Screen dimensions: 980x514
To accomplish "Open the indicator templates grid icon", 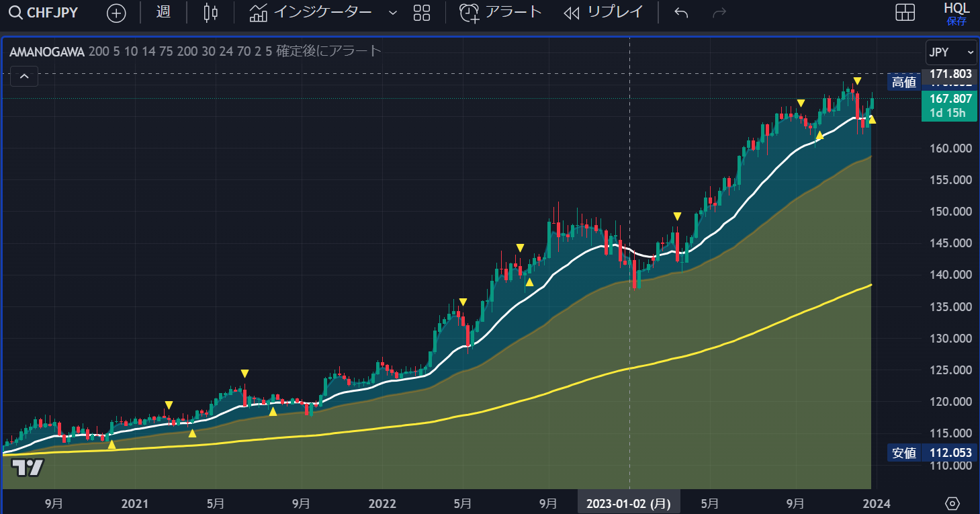I will pyautogui.click(x=422, y=12).
